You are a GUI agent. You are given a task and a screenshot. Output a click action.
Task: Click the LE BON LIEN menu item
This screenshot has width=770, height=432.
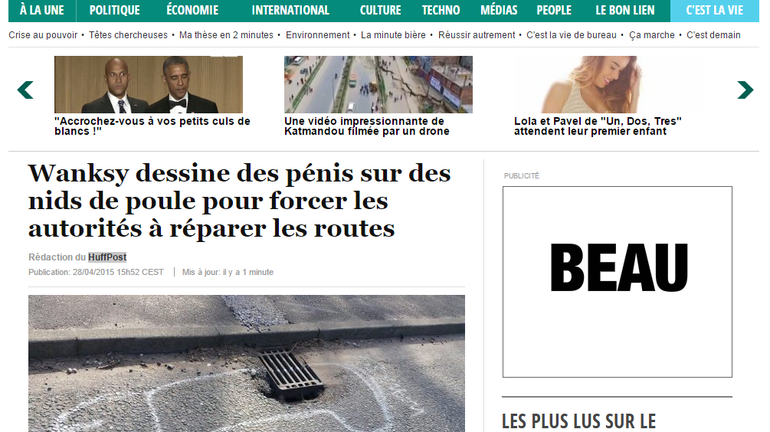coord(625,10)
